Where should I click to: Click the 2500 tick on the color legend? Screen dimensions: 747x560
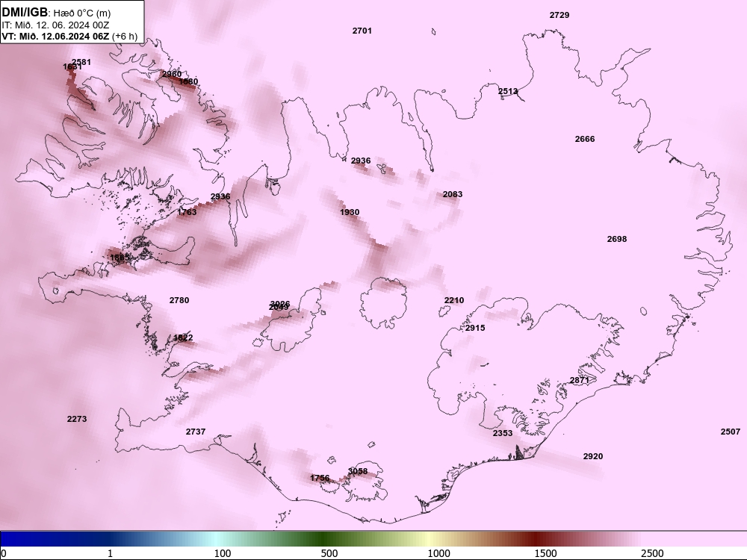[652, 553]
